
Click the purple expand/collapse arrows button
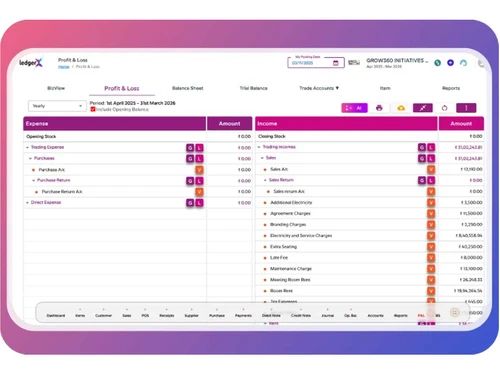(423, 108)
